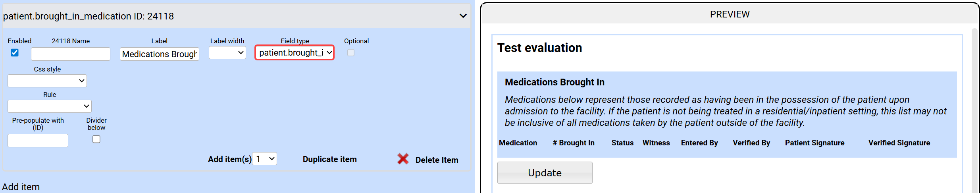
Task: Open the Field type dropdown
Action: [x=295, y=53]
